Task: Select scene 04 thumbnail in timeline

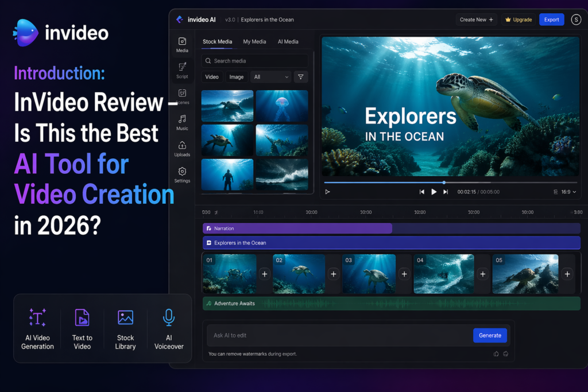Action: tap(444, 274)
